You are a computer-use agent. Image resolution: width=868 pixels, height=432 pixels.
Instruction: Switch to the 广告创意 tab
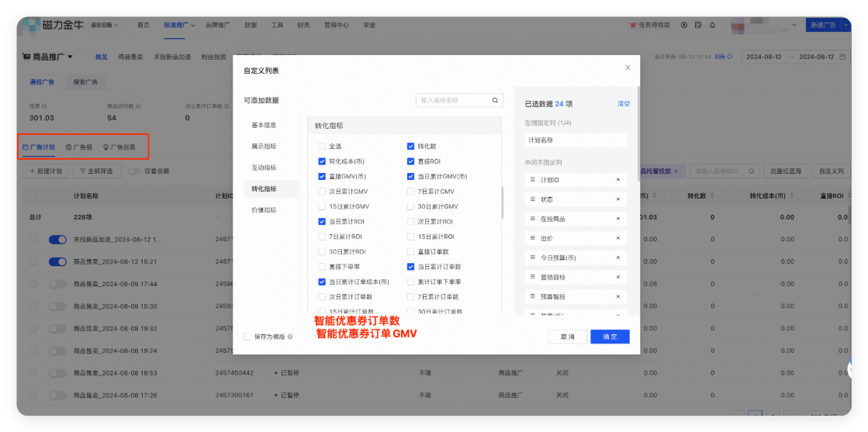point(119,147)
